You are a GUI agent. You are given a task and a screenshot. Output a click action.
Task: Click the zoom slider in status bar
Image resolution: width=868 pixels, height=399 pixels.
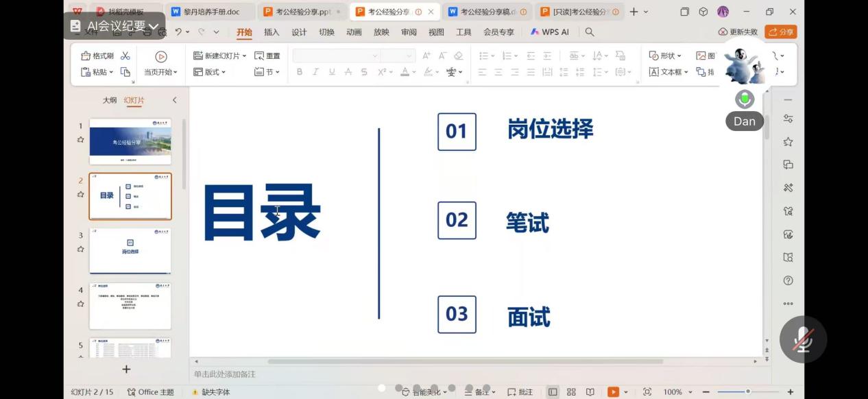pos(747,392)
